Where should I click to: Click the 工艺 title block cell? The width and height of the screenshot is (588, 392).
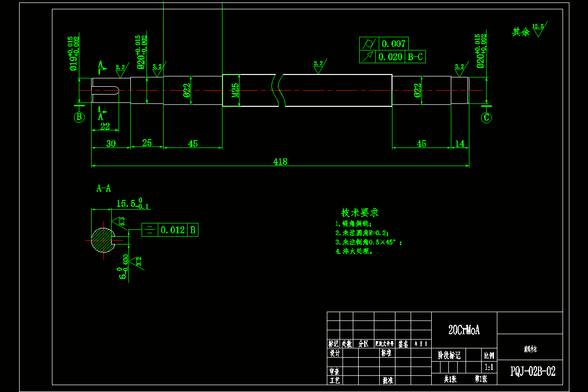(x=334, y=380)
